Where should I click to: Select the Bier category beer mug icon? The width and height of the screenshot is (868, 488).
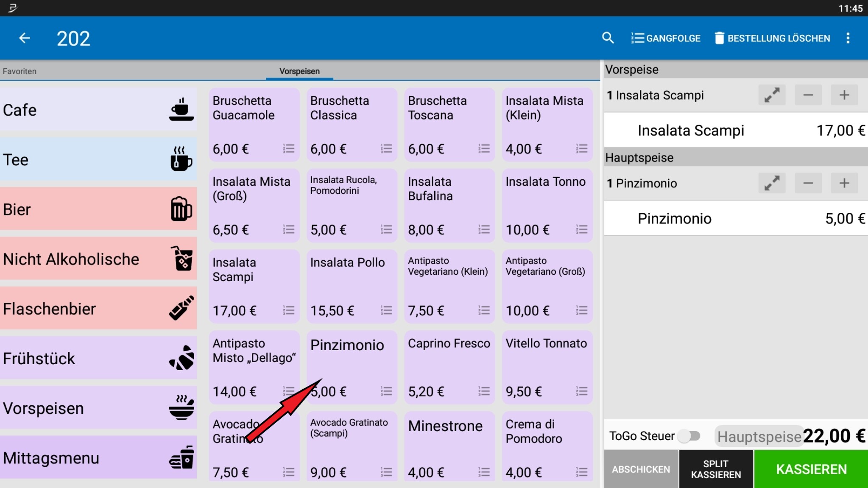181,208
